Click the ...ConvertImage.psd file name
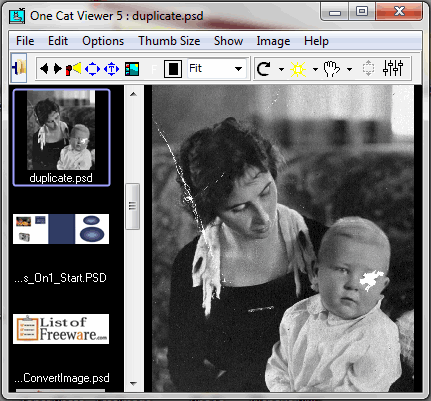Screen dimensions: 431x401 tap(62, 378)
